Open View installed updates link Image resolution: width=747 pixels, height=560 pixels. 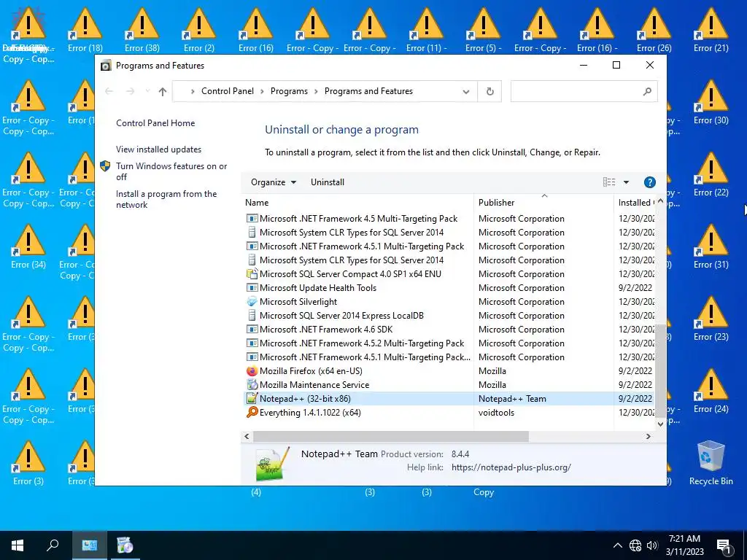coord(158,149)
